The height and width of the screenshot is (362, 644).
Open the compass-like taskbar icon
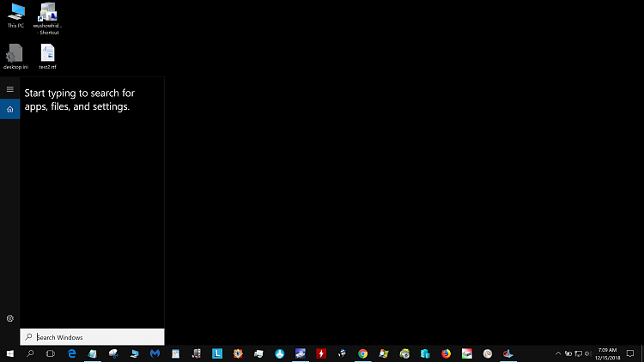tap(488, 353)
